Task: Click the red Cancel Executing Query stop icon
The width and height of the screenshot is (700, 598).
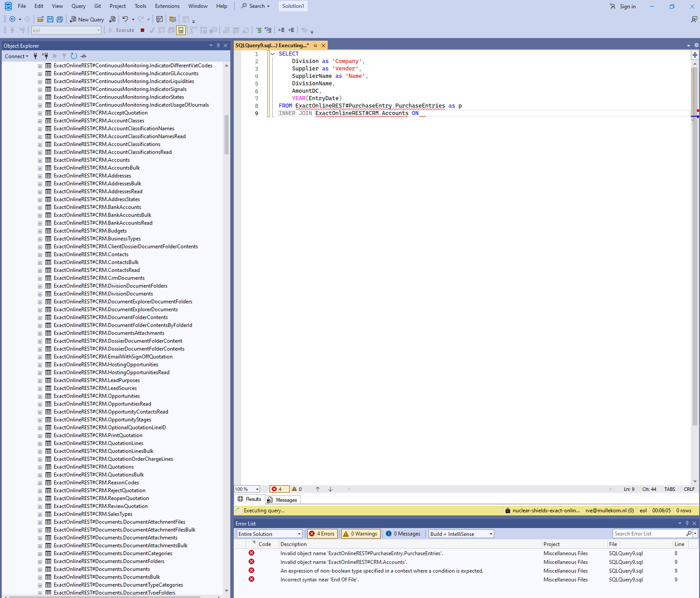Action: pyautogui.click(x=142, y=30)
